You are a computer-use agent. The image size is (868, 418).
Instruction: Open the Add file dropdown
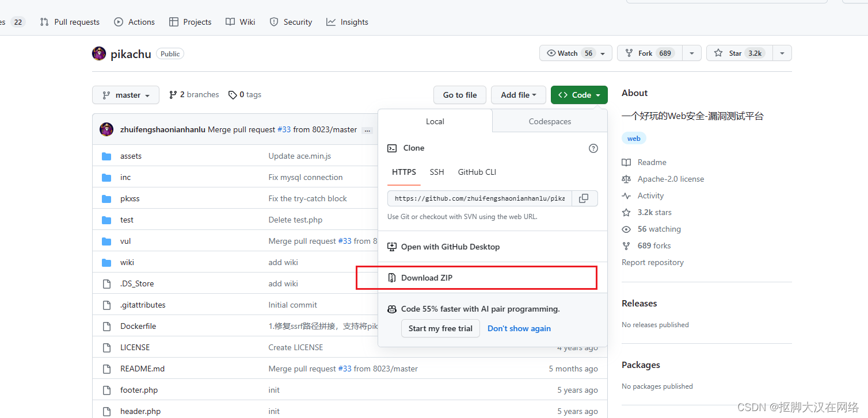click(519, 95)
